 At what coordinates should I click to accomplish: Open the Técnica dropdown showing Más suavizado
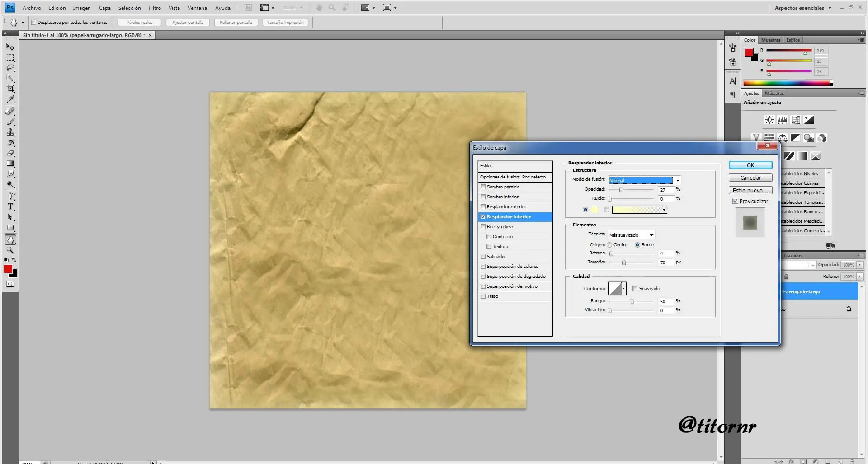point(631,235)
